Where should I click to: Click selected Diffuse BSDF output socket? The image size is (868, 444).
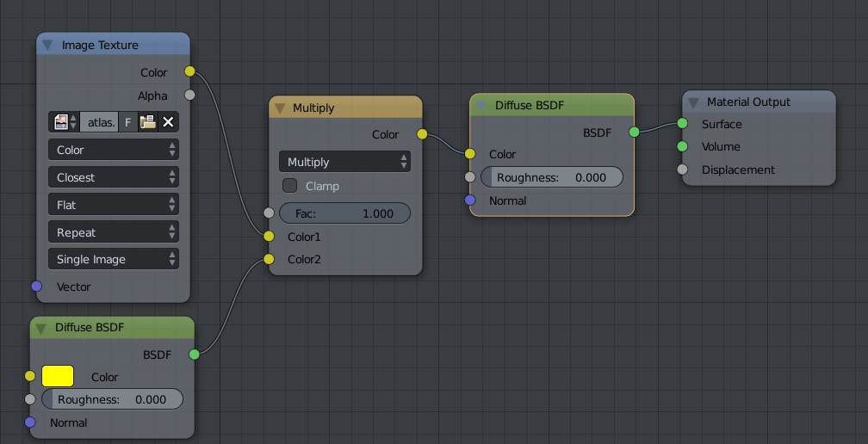tap(635, 132)
